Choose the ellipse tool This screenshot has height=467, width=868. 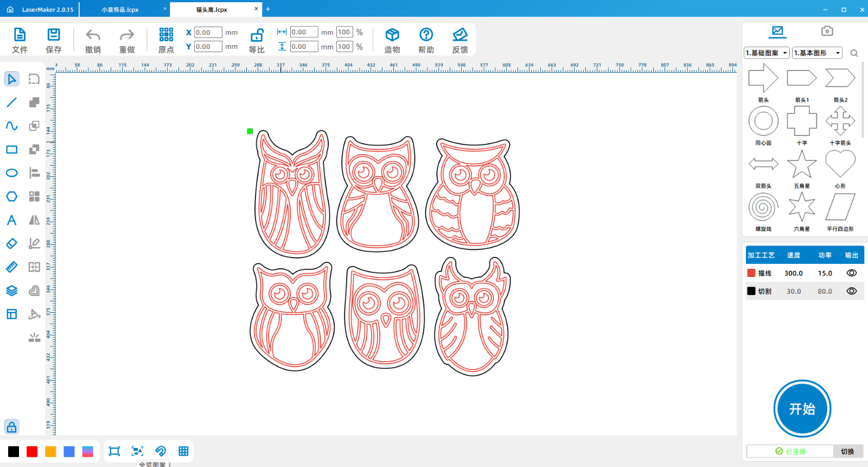point(11,173)
